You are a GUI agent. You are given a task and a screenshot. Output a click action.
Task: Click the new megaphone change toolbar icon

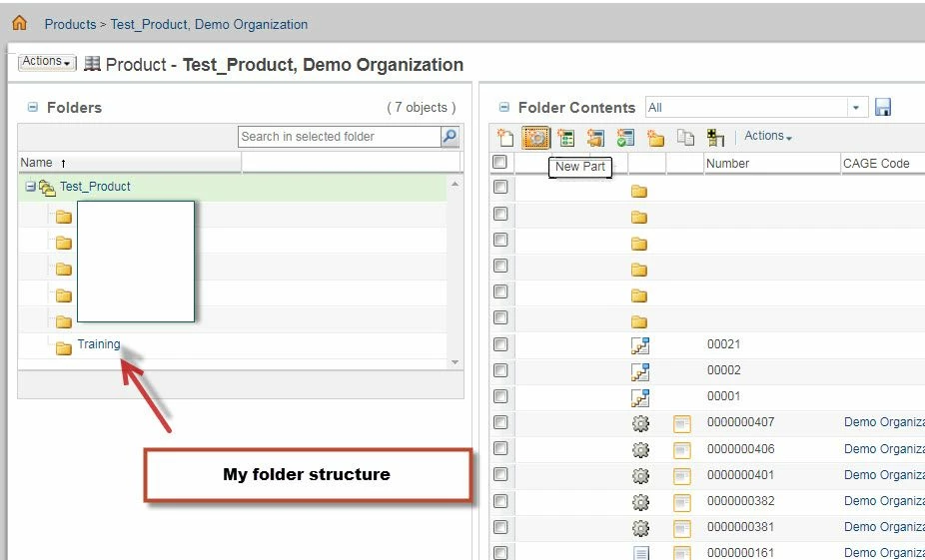[595, 138]
